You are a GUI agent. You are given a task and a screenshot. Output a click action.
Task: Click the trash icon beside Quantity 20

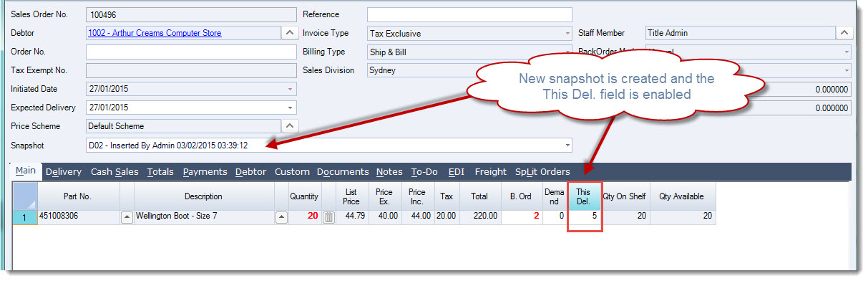point(329,217)
